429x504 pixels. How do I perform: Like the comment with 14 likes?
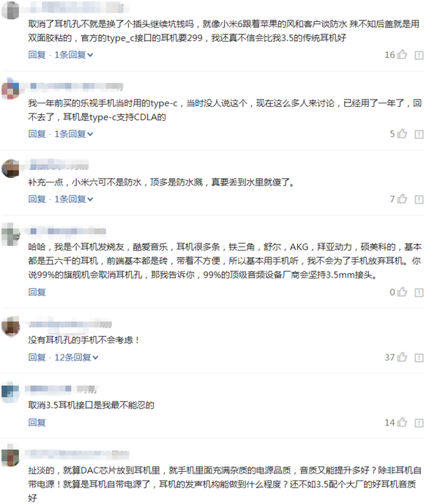[x=402, y=422]
